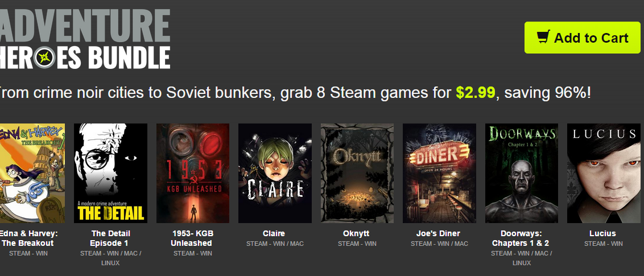Open the Claire game cover
This screenshot has width=644, height=276.
click(x=275, y=174)
